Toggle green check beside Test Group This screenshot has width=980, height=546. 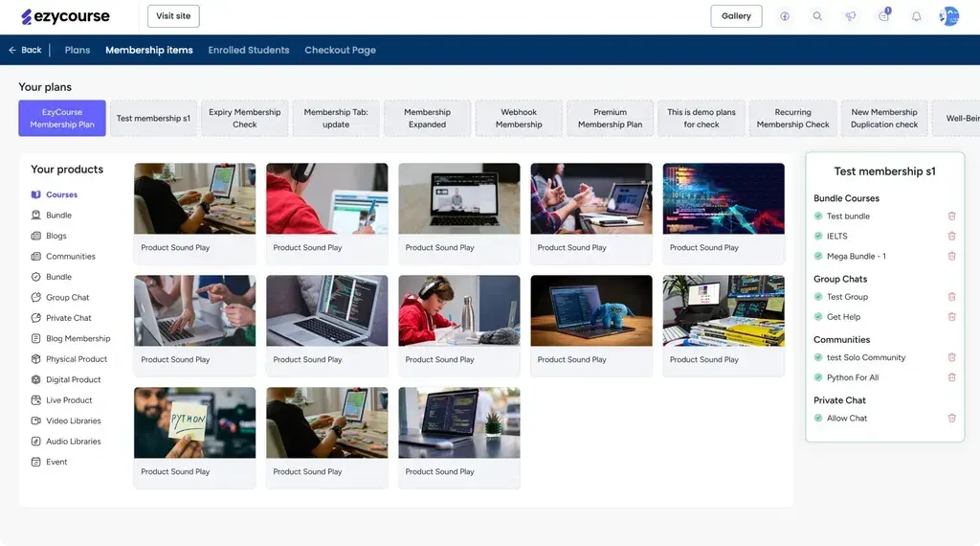tap(818, 296)
